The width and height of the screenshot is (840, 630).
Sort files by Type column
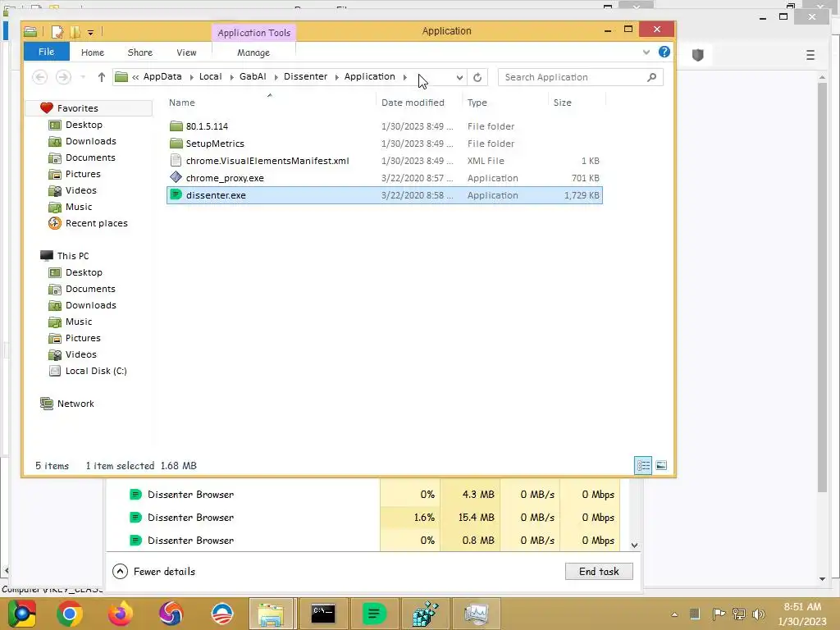[x=477, y=103]
